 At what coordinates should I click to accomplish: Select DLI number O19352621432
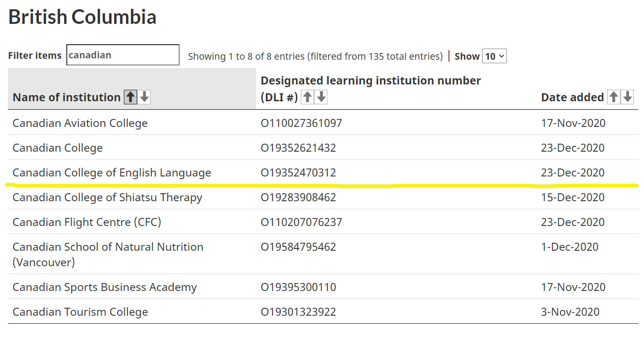click(x=298, y=148)
